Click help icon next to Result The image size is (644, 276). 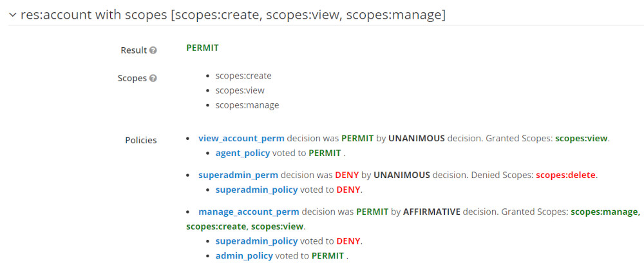[x=153, y=50]
